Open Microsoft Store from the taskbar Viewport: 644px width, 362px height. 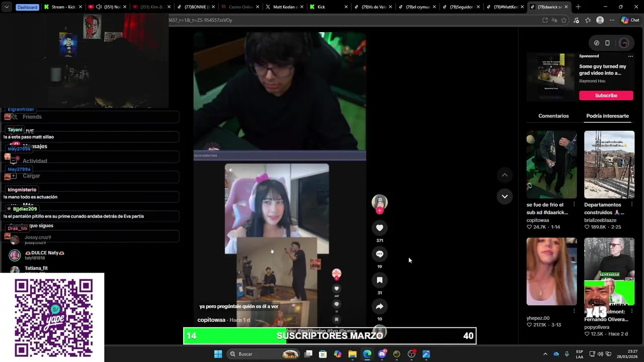click(x=323, y=354)
